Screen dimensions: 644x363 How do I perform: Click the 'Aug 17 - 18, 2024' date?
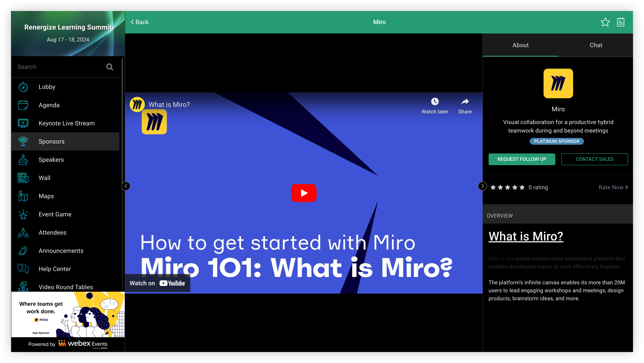pos(68,39)
